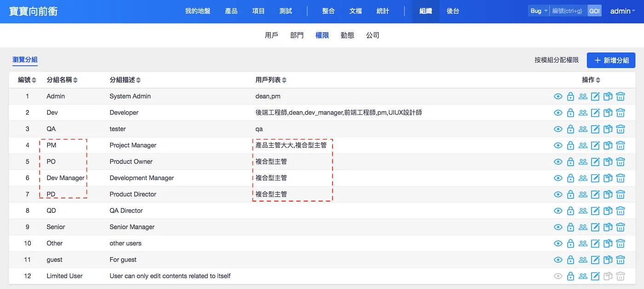Copy the PO group
644x289 pixels.
tap(608, 162)
